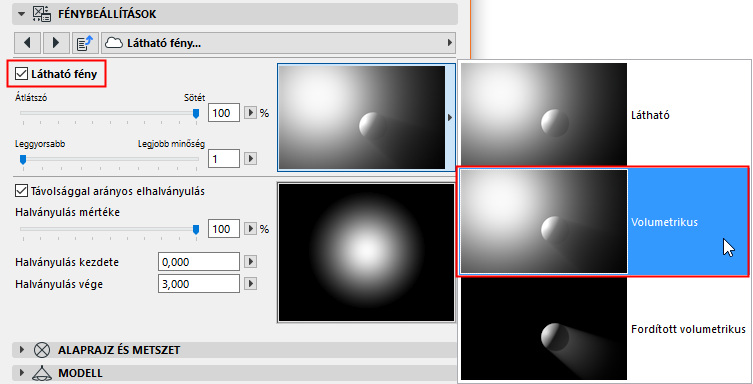753x384 pixels.
Task: Click the 'Sötét' slider label
Action: 194,97
